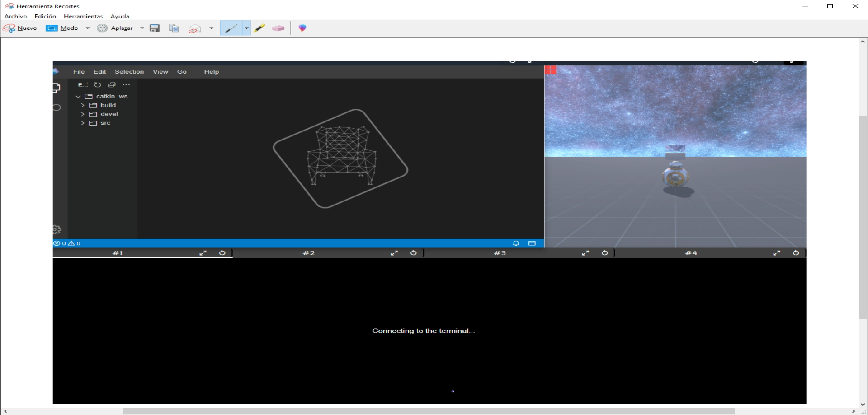The height and width of the screenshot is (415, 868).
Task: Click the Paint 3D edit icon
Action: (302, 28)
